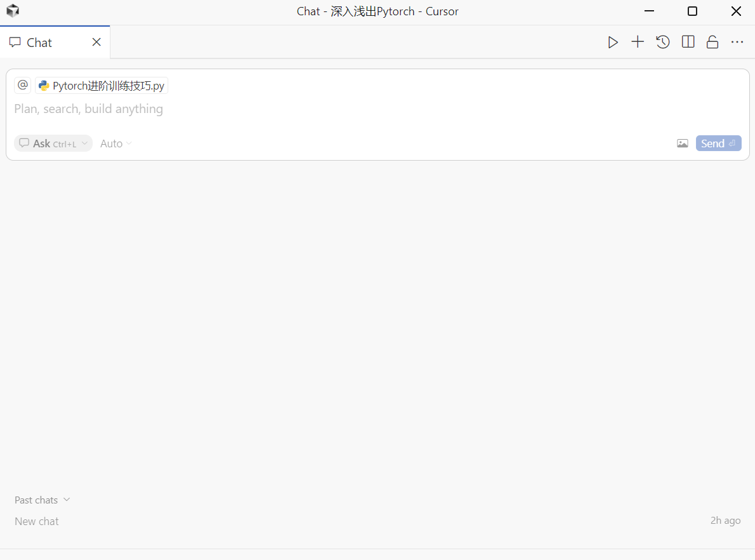Click the @ add context button
Viewport: 755px width, 560px height.
pyautogui.click(x=23, y=85)
